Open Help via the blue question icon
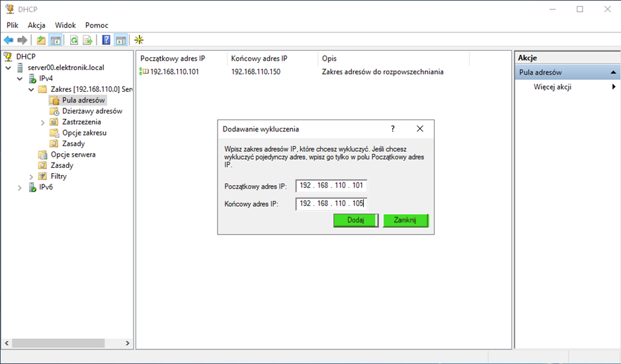The image size is (621, 364). (x=106, y=40)
